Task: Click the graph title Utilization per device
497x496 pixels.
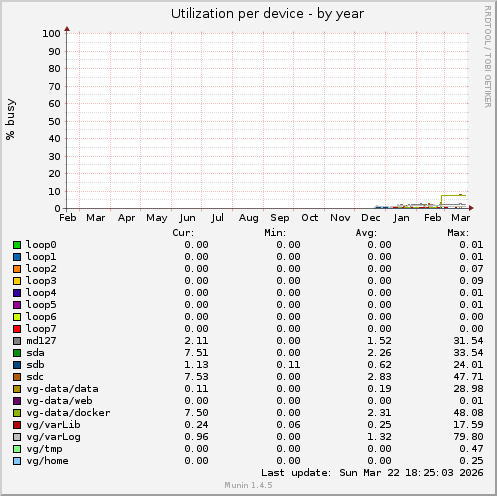Action: tap(267, 14)
